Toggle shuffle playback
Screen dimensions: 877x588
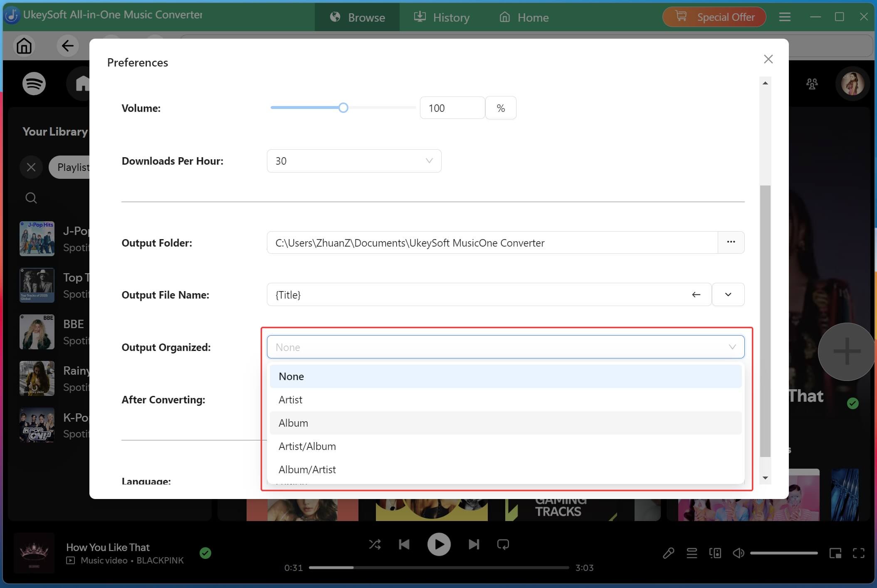pos(375,544)
